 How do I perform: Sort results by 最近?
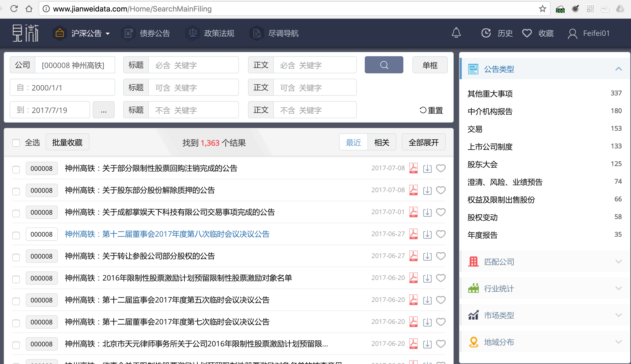(353, 142)
